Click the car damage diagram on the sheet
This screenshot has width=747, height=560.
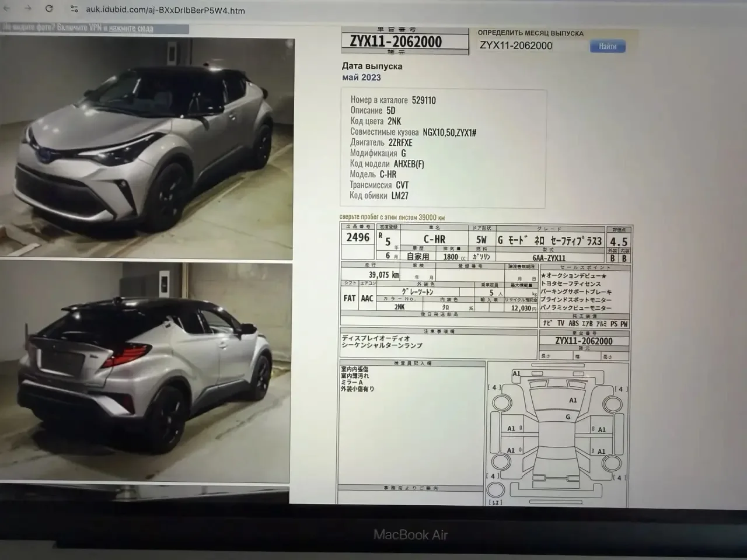558,434
